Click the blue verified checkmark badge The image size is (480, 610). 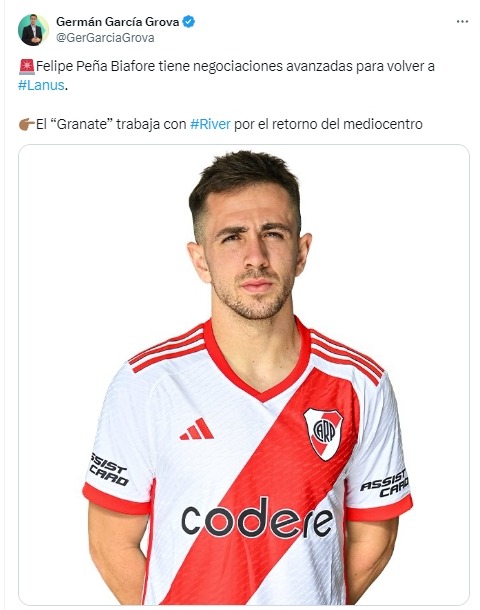(x=189, y=22)
